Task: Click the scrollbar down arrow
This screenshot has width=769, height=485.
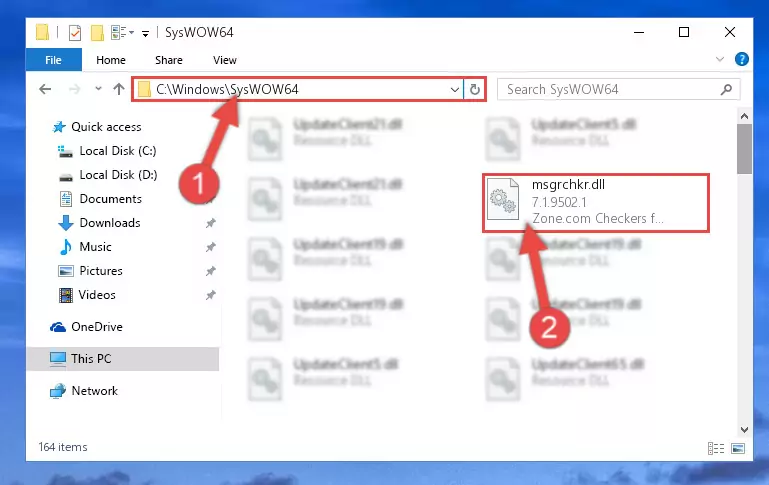Action: point(744,430)
